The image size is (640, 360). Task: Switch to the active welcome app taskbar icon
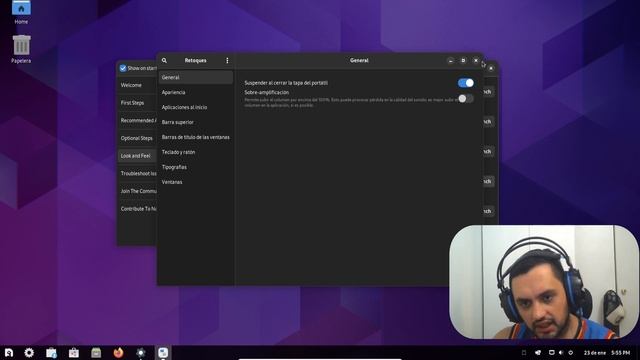[163, 353]
